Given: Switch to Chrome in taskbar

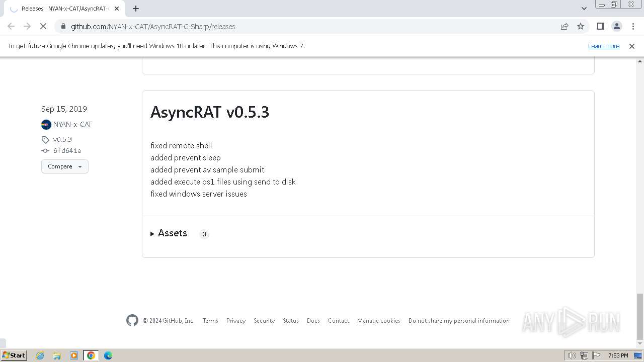Looking at the screenshot, I should [x=91, y=355].
